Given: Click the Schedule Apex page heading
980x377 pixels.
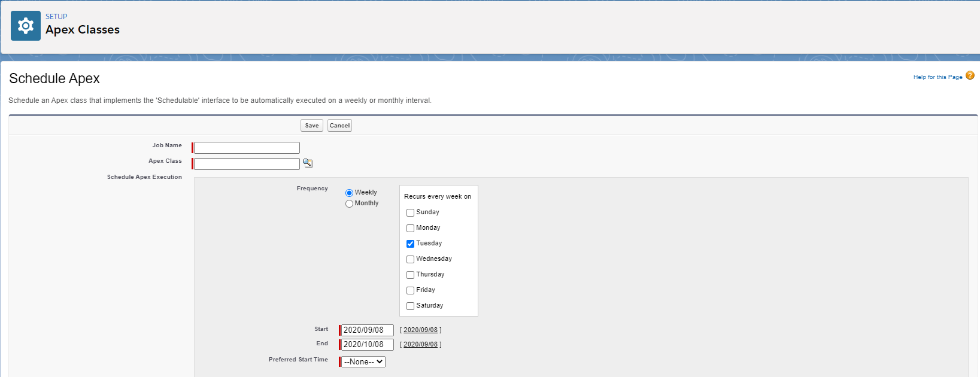Looking at the screenshot, I should click(54, 78).
